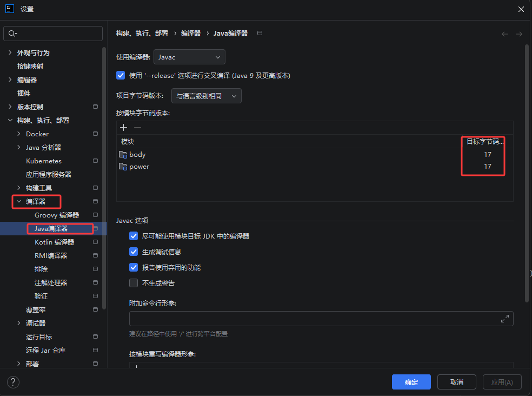This screenshot has width=532, height=396.
Task: Click the IntelliJ logo in title bar
Action: [10, 9]
